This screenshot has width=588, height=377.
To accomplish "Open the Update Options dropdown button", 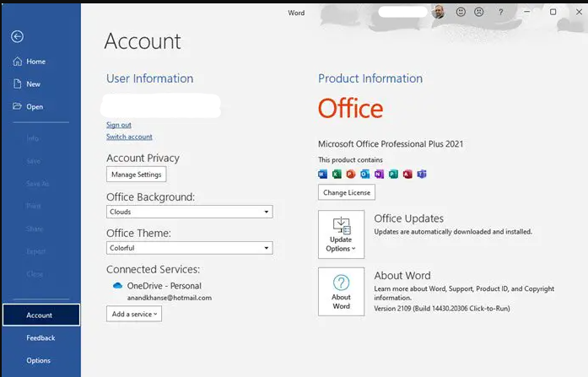I will click(342, 234).
